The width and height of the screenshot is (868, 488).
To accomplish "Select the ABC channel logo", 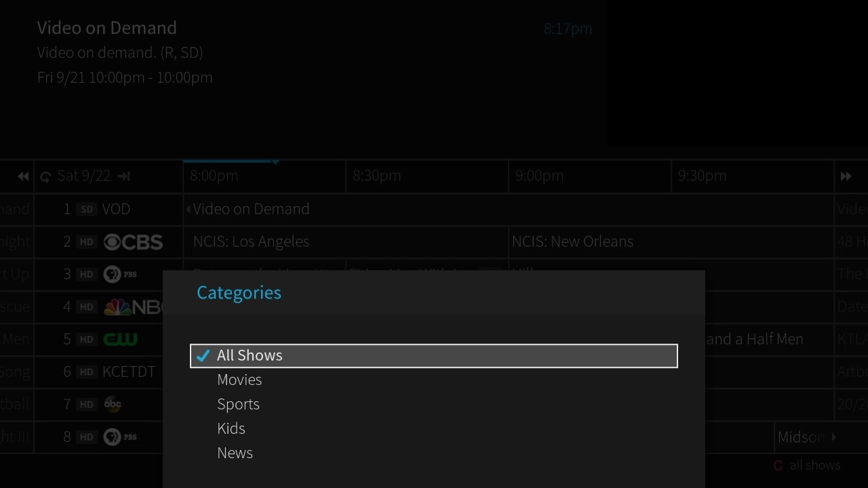I will [113, 404].
